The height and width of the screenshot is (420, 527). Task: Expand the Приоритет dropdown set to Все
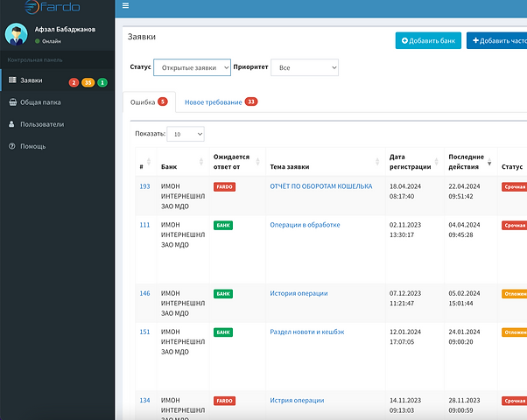coord(304,67)
